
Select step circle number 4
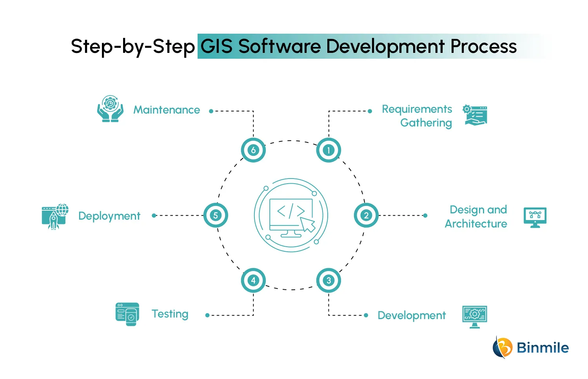(x=253, y=280)
